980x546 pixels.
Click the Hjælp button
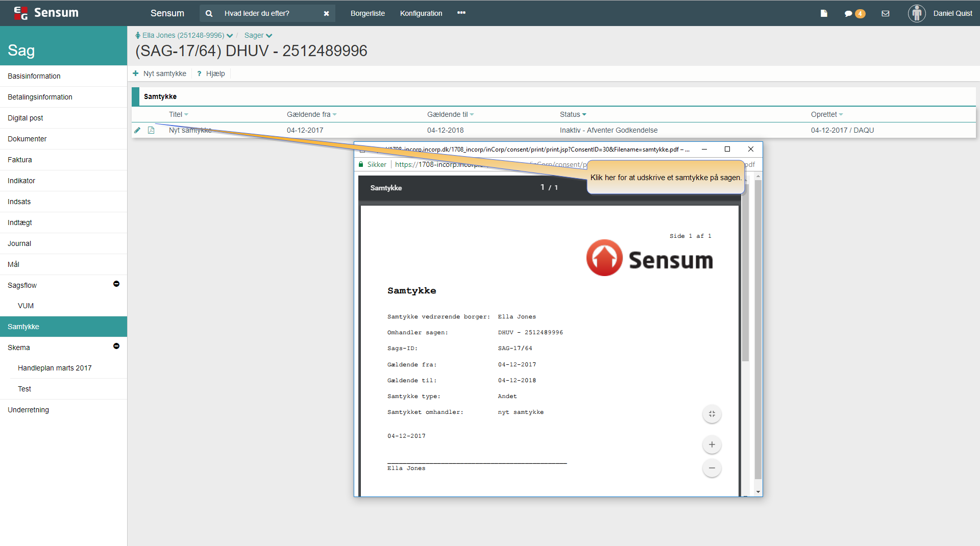tap(211, 73)
